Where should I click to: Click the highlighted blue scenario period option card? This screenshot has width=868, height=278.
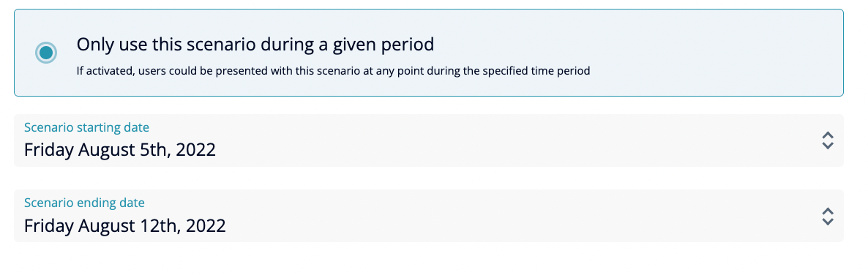428,53
